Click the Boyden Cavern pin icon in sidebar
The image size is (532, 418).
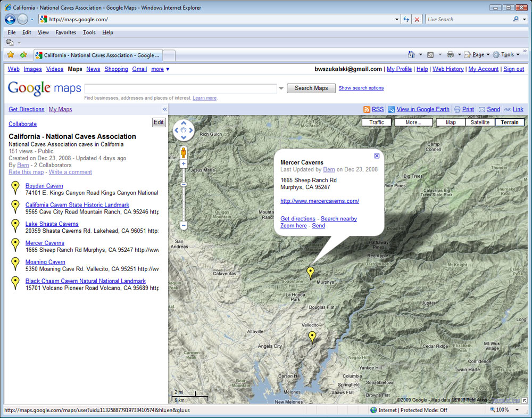pyautogui.click(x=15, y=187)
